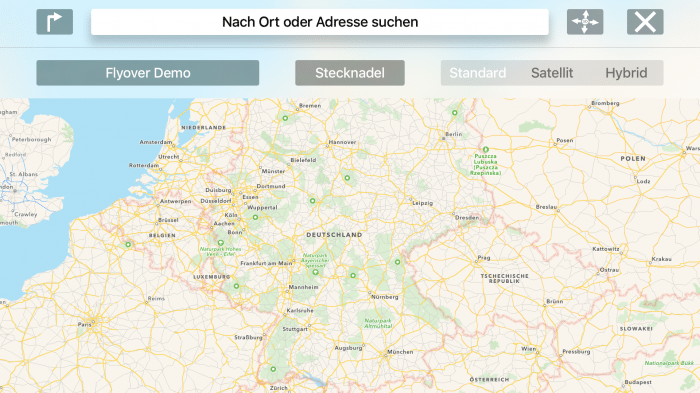Tap the DEUTSCHLAND country label
Image resolution: width=700 pixels, height=393 pixels.
334,235
